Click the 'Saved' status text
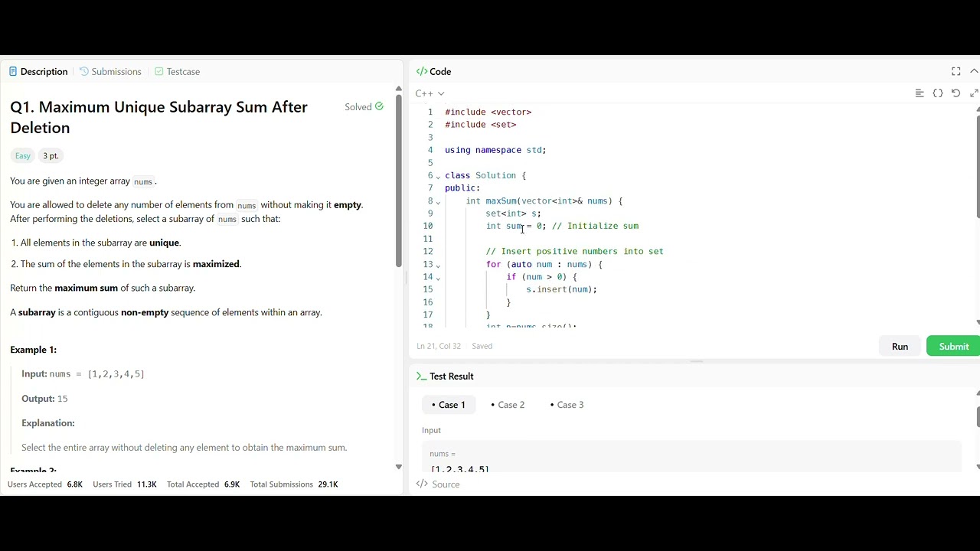Image resolution: width=980 pixels, height=551 pixels. pyautogui.click(x=482, y=346)
